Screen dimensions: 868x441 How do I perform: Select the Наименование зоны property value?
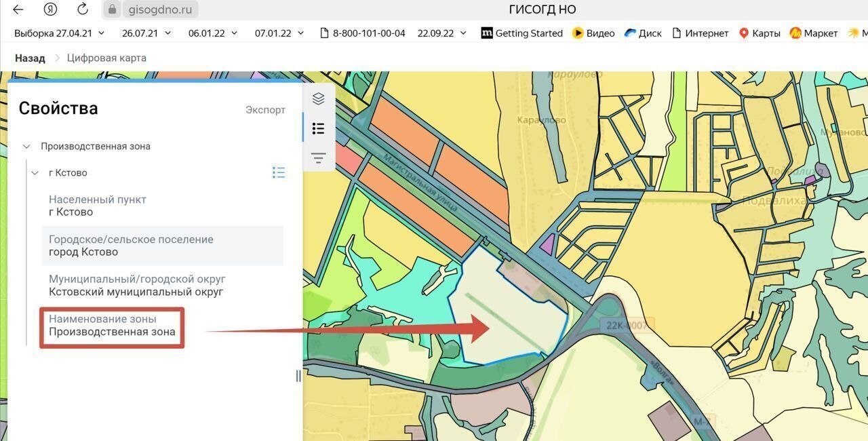tap(112, 332)
